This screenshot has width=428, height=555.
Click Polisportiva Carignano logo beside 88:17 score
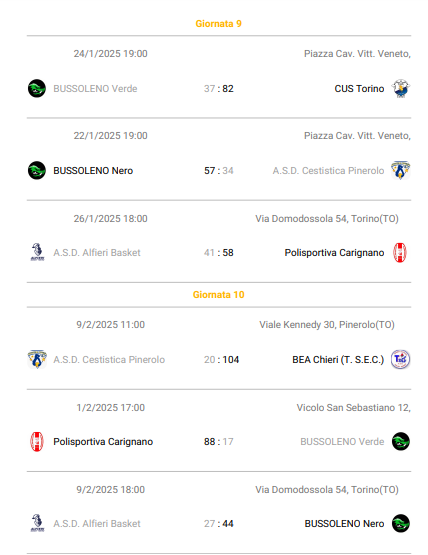click(x=37, y=442)
